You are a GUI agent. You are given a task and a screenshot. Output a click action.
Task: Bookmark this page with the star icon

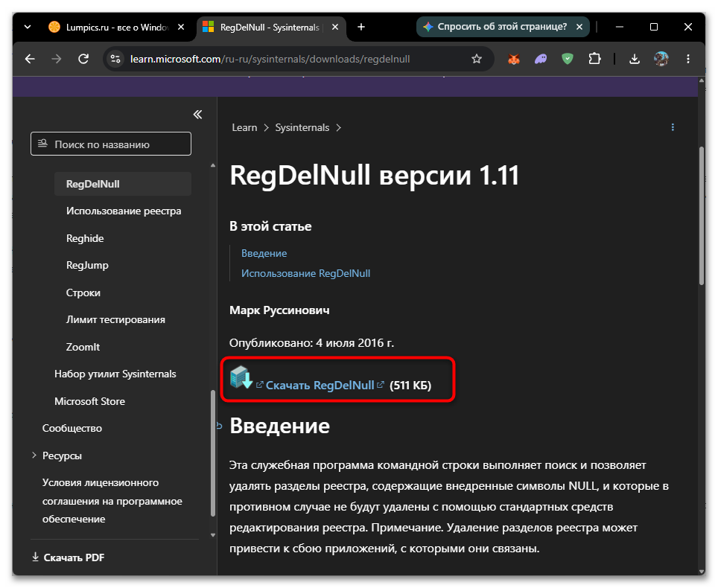click(x=477, y=59)
